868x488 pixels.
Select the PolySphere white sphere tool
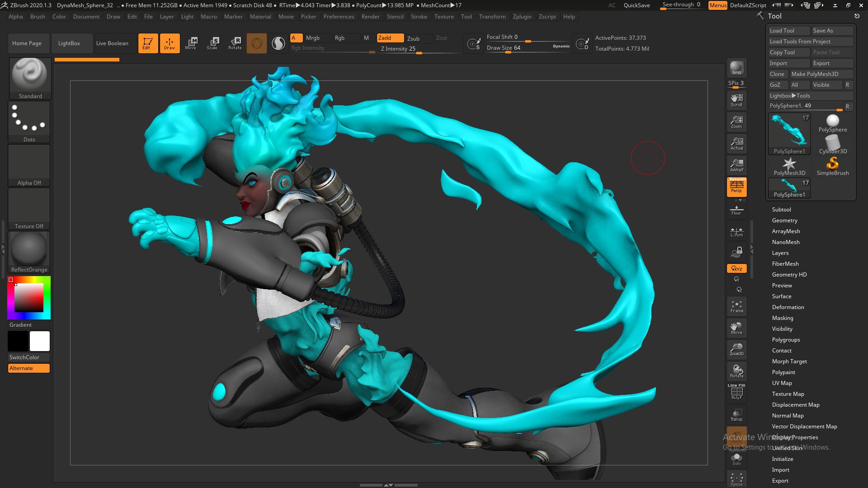tap(832, 123)
